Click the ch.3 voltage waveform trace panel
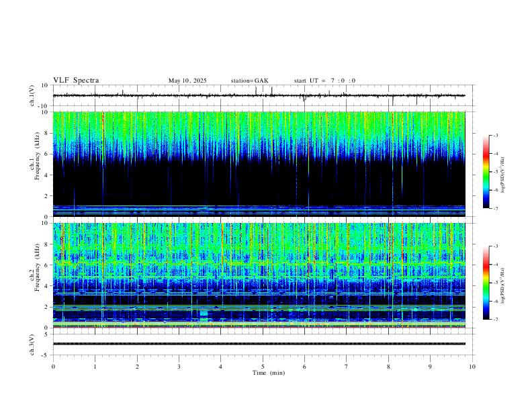 tap(263, 345)
